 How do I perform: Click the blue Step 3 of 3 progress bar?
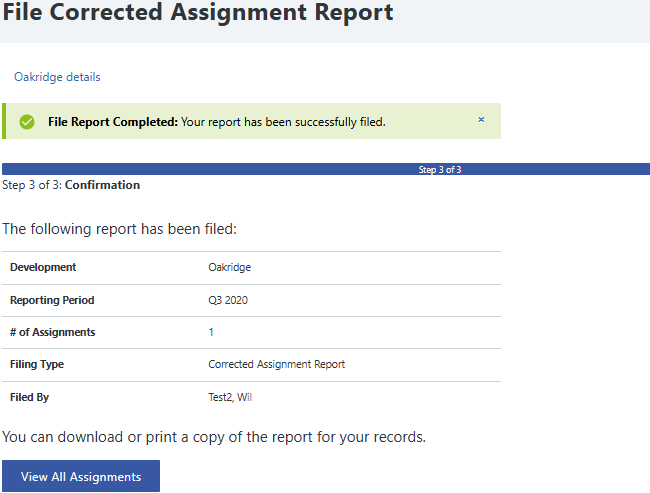tap(326, 169)
